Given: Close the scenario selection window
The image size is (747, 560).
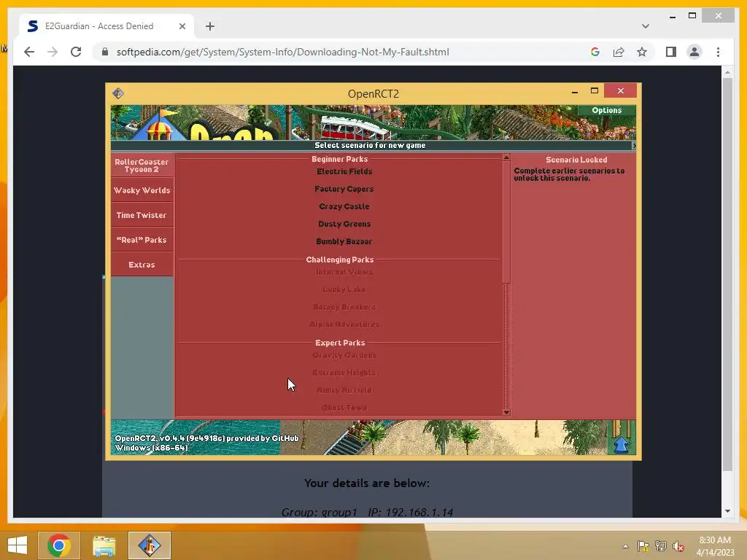Looking at the screenshot, I should point(633,145).
